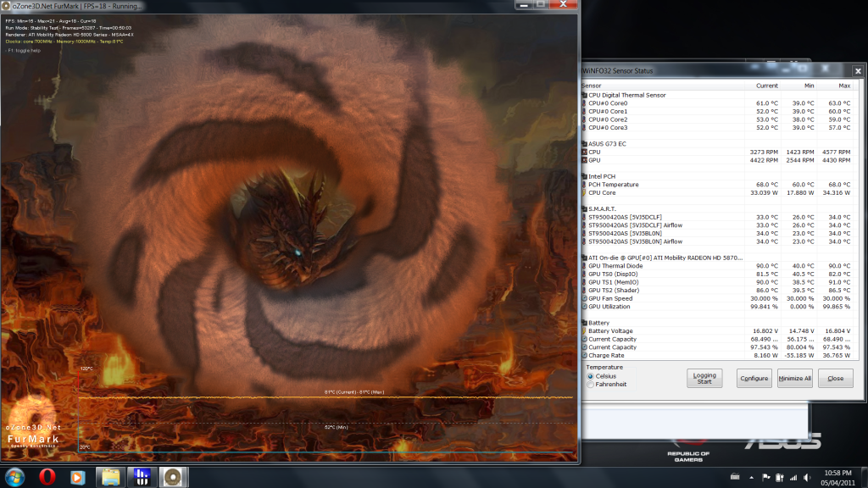This screenshot has height=488, width=868.
Task: Click the Max column header
Action: 844,86
